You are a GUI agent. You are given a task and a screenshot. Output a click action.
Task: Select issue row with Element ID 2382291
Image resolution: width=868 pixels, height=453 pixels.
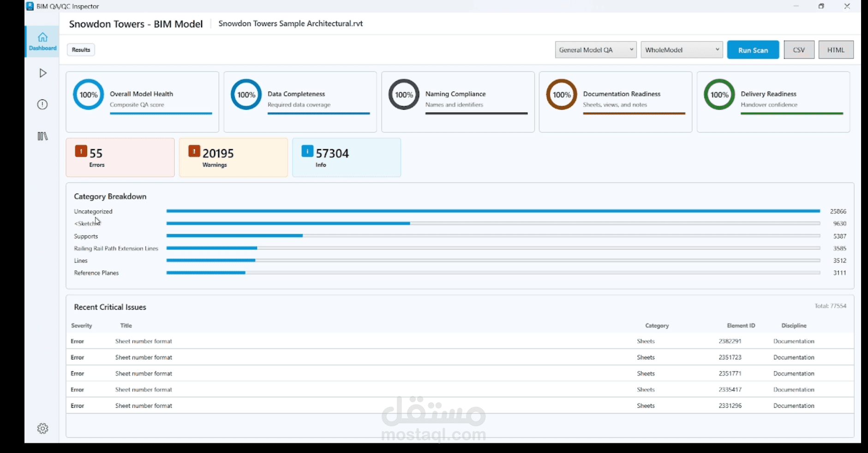tap(460, 341)
